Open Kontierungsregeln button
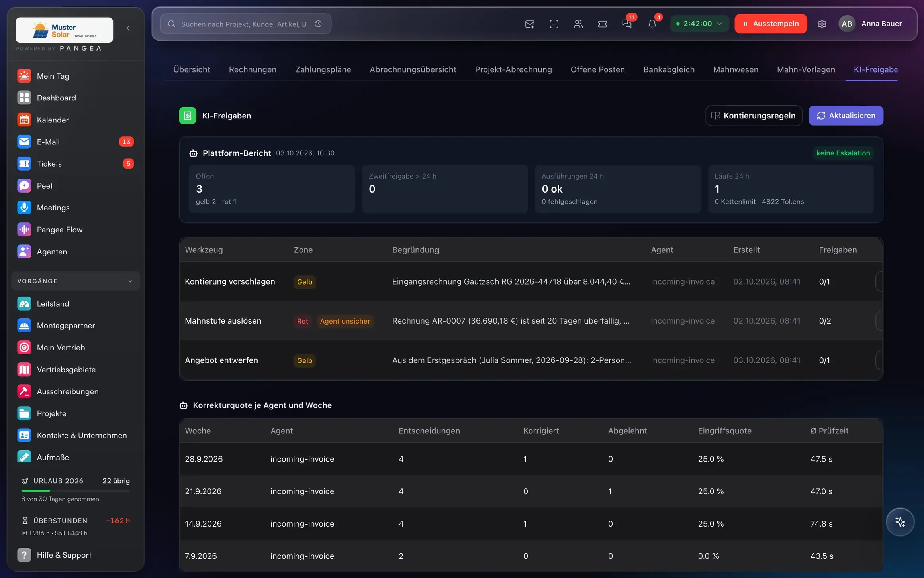Image resolution: width=924 pixels, height=578 pixels. point(754,116)
